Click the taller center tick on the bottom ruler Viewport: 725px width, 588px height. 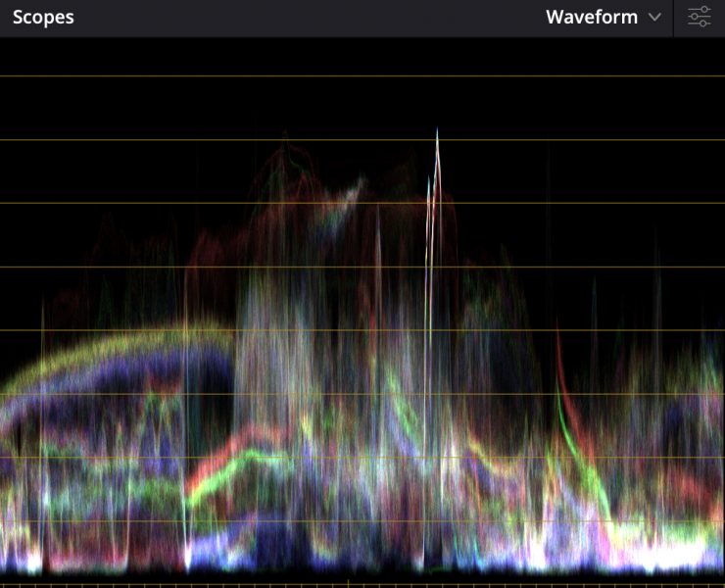click(x=348, y=582)
